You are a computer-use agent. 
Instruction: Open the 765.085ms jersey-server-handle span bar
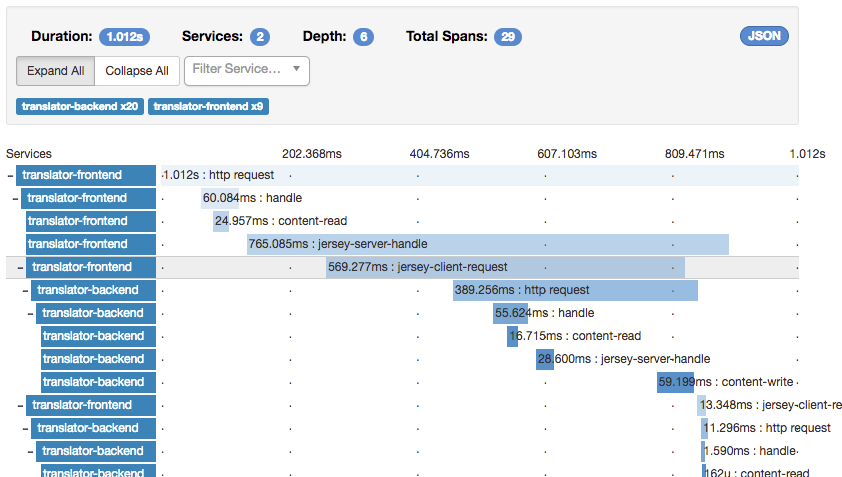[x=488, y=244]
